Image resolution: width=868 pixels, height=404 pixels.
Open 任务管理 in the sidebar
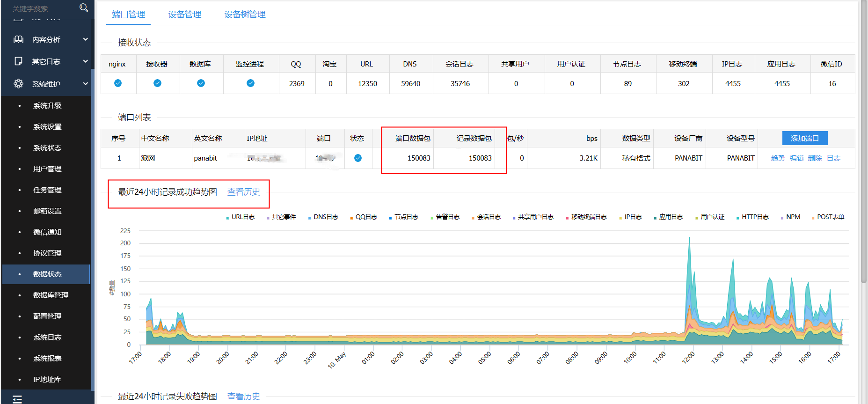47,190
